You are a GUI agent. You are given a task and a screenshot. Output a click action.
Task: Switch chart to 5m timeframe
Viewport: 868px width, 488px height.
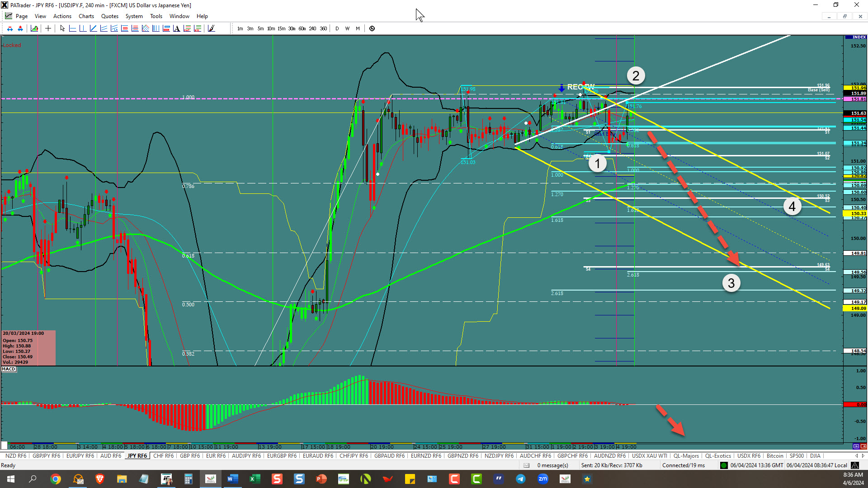click(260, 28)
